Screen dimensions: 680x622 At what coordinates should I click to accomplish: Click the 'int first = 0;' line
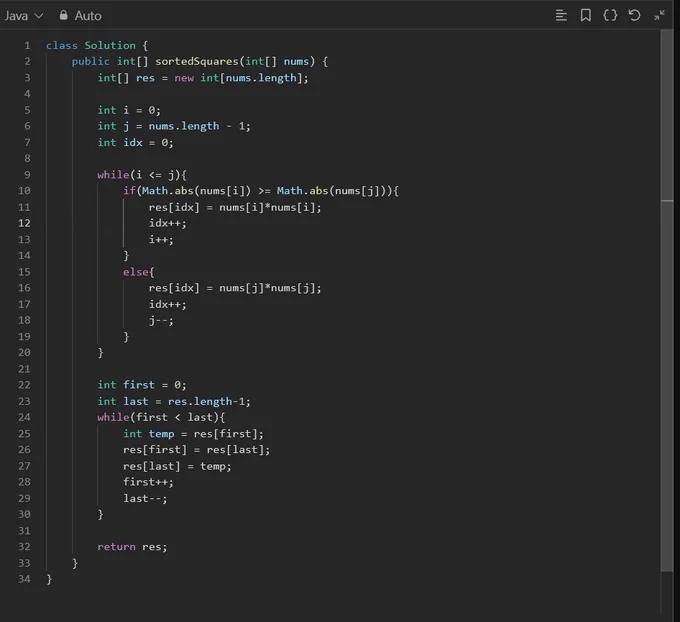[x=142, y=385]
